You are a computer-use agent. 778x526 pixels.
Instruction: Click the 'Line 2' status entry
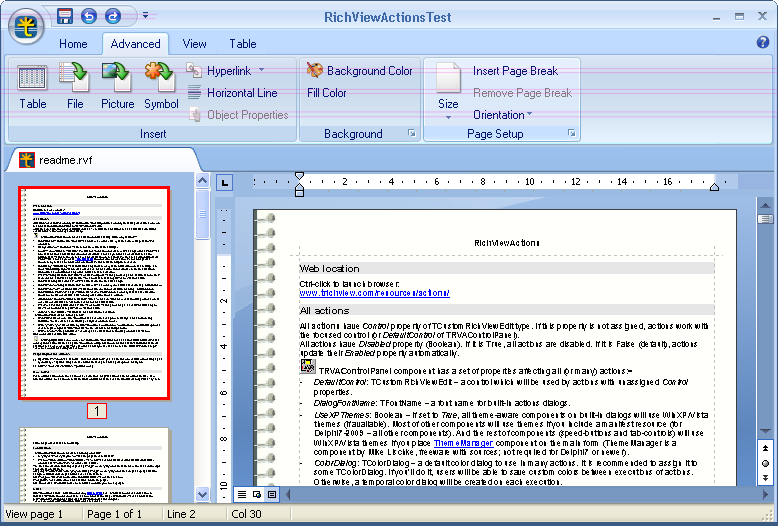[x=181, y=514]
